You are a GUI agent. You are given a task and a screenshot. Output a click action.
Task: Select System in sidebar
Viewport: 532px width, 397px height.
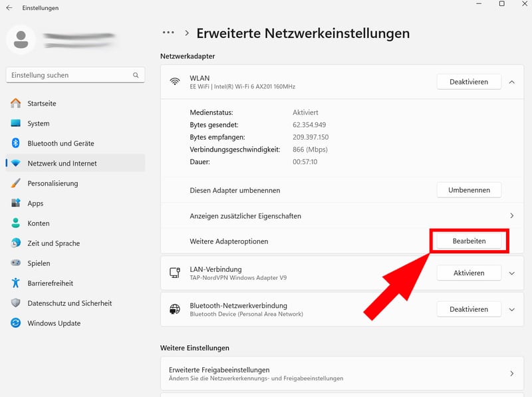click(75, 123)
